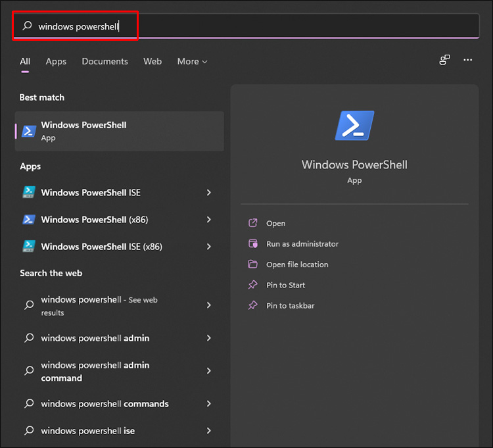This screenshot has width=493, height=448.
Task: Switch to the Documents tab
Action: click(105, 61)
